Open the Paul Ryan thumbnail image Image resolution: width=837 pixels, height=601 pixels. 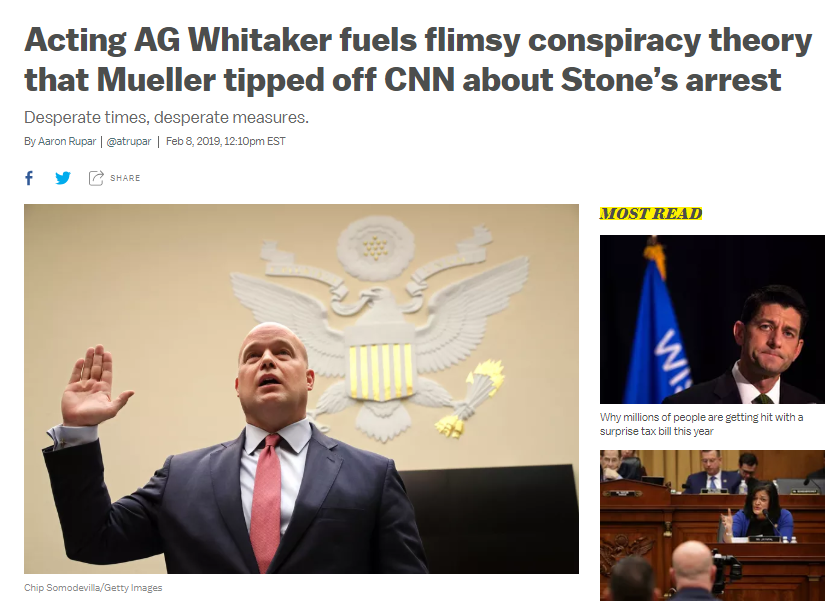point(712,319)
